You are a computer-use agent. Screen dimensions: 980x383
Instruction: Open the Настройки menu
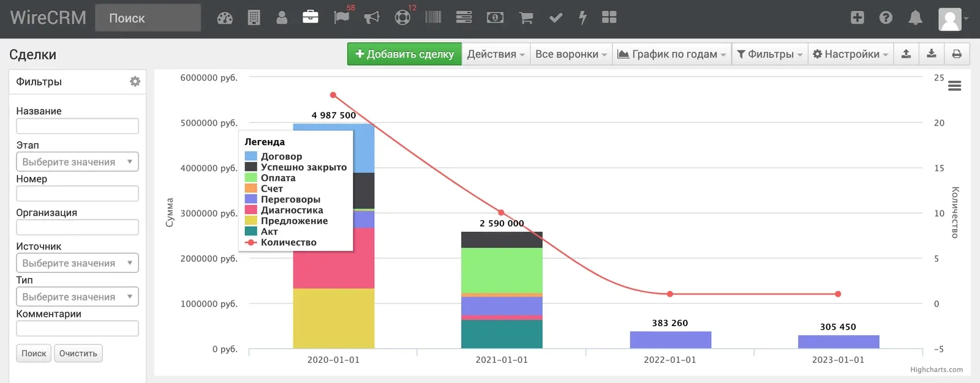(850, 54)
